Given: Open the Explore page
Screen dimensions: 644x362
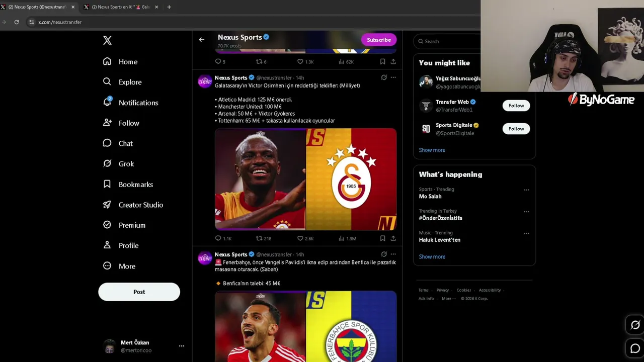Looking at the screenshot, I should [122, 82].
